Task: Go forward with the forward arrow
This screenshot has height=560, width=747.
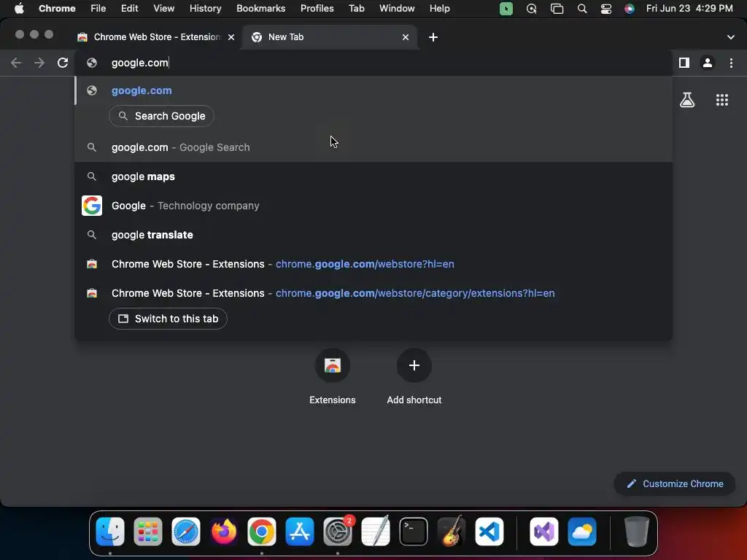Action: click(x=39, y=63)
